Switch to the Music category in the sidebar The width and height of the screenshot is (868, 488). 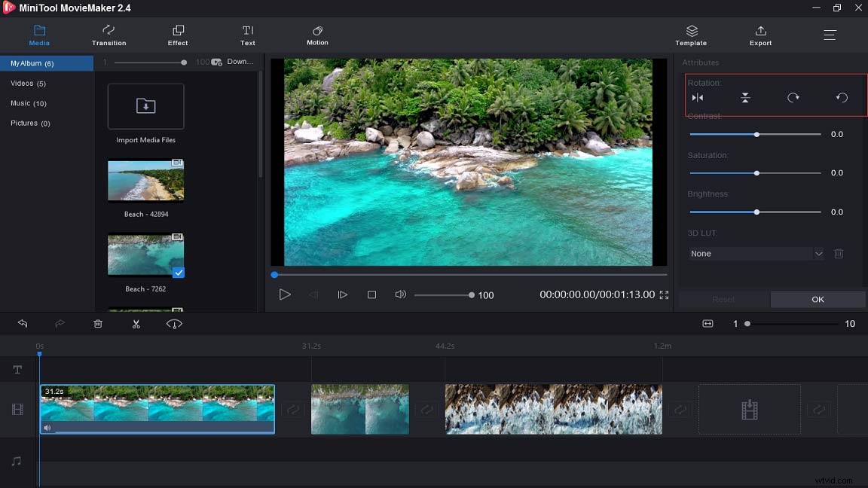[x=29, y=103]
